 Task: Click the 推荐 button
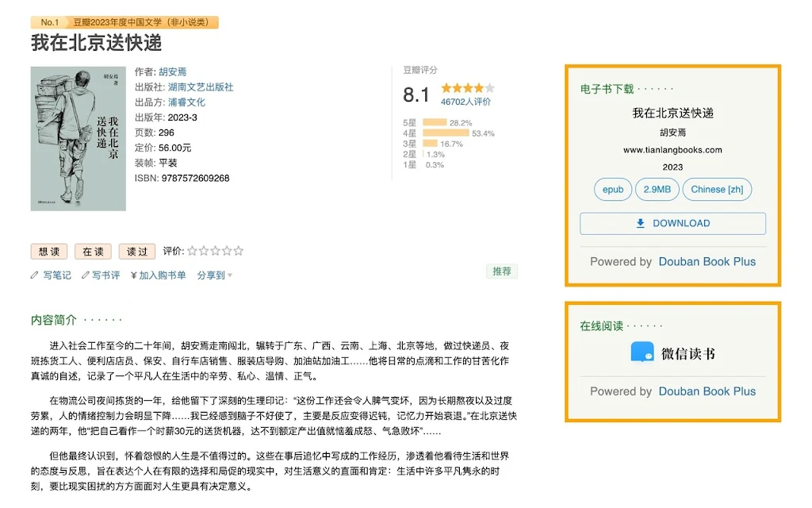point(502,271)
